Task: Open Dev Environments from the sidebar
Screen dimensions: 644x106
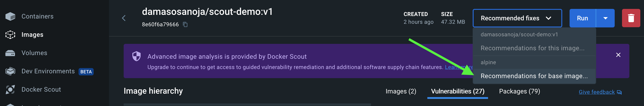Action: tap(48, 71)
